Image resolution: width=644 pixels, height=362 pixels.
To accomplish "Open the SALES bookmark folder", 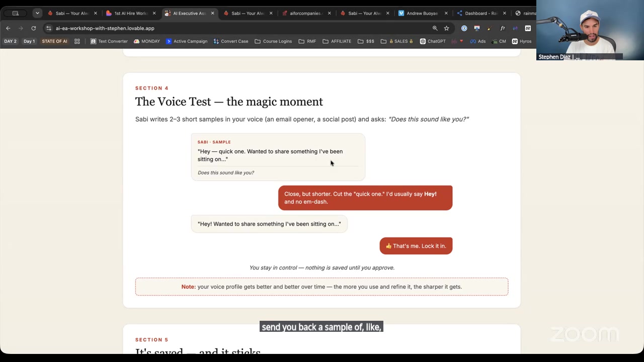I will point(397,41).
